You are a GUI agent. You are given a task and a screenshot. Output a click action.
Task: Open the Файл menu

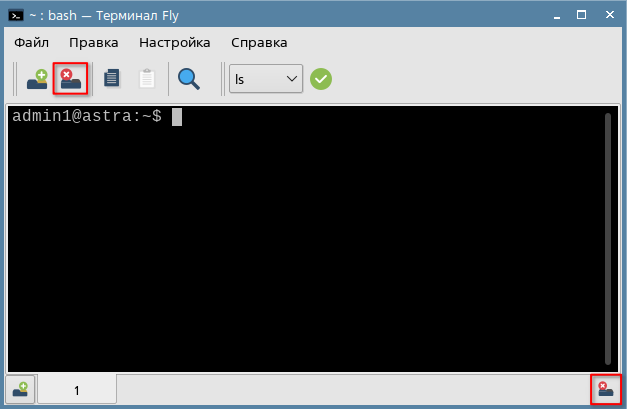[x=32, y=42]
